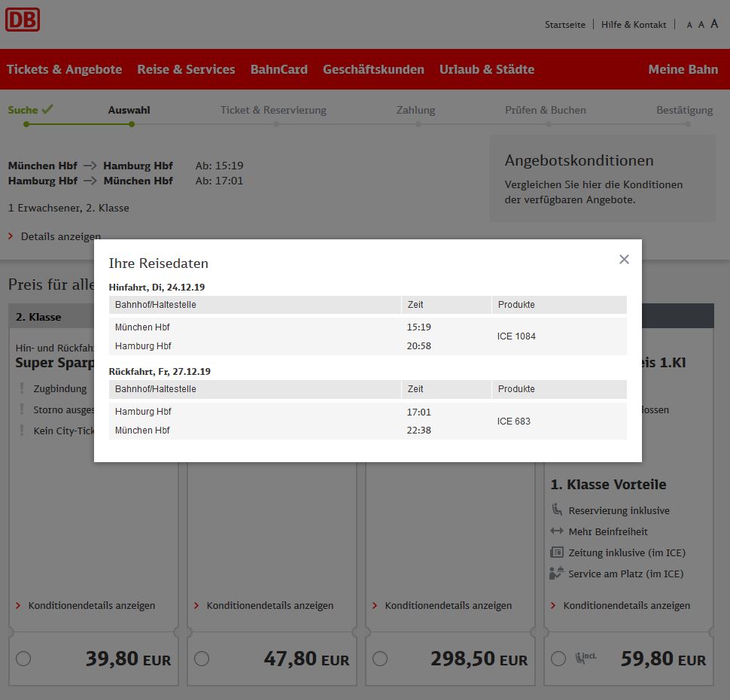Click the Auswahl step

click(x=129, y=110)
